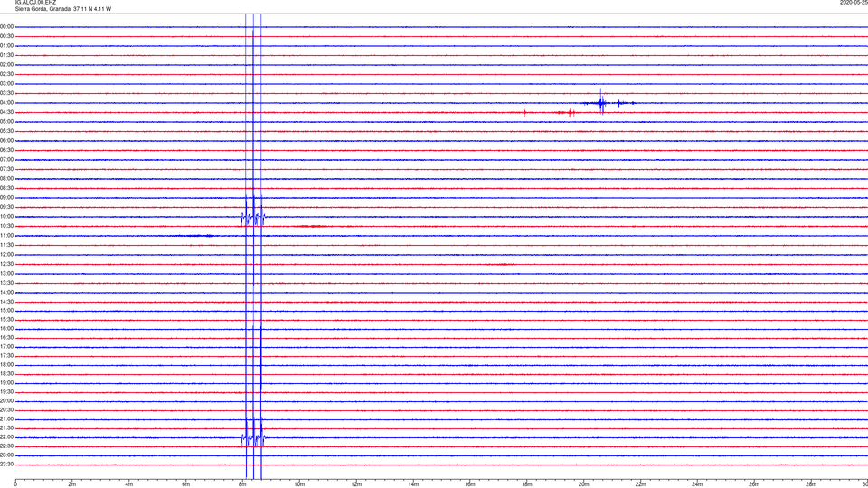Click the 16m tick label on time axis
Image resolution: width=868 pixels, height=488 pixels.
pos(470,484)
